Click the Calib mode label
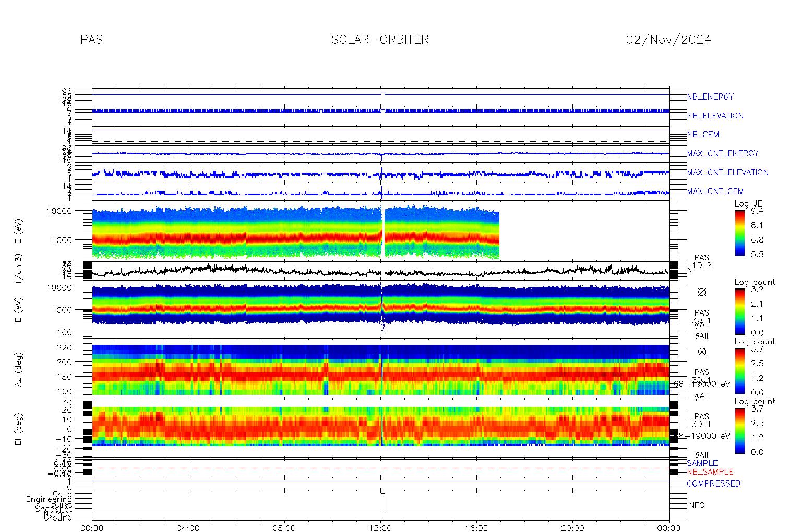 (62, 494)
